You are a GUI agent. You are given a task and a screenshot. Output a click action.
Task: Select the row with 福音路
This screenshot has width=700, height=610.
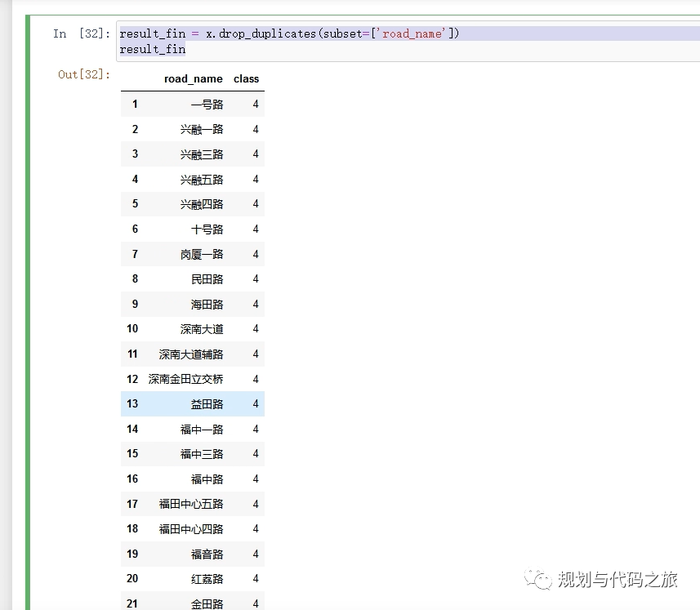click(193, 554)
